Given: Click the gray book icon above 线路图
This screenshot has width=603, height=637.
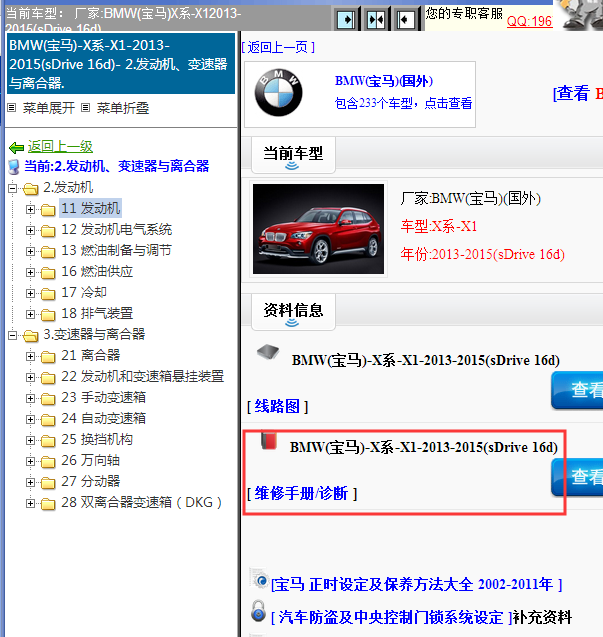Looking at the screenshot, I should tap(268, 351).
